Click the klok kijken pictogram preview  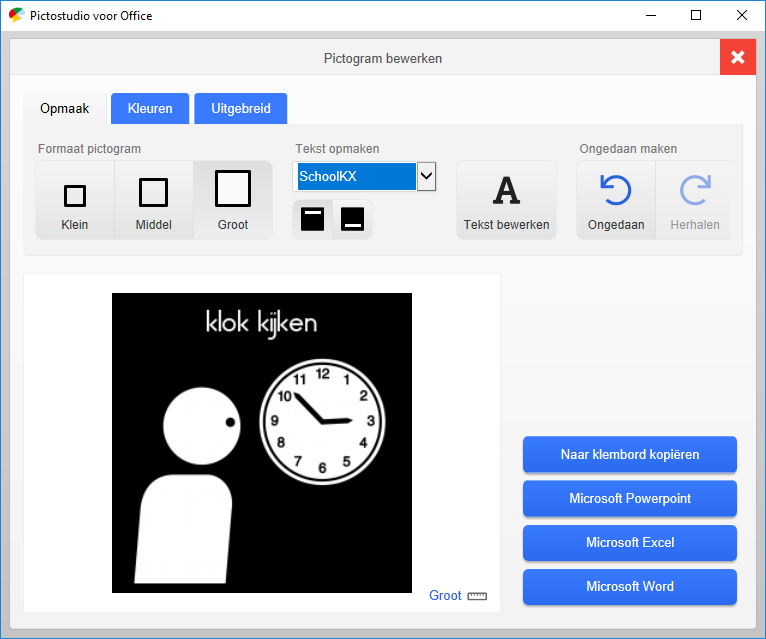click(262, 443)
